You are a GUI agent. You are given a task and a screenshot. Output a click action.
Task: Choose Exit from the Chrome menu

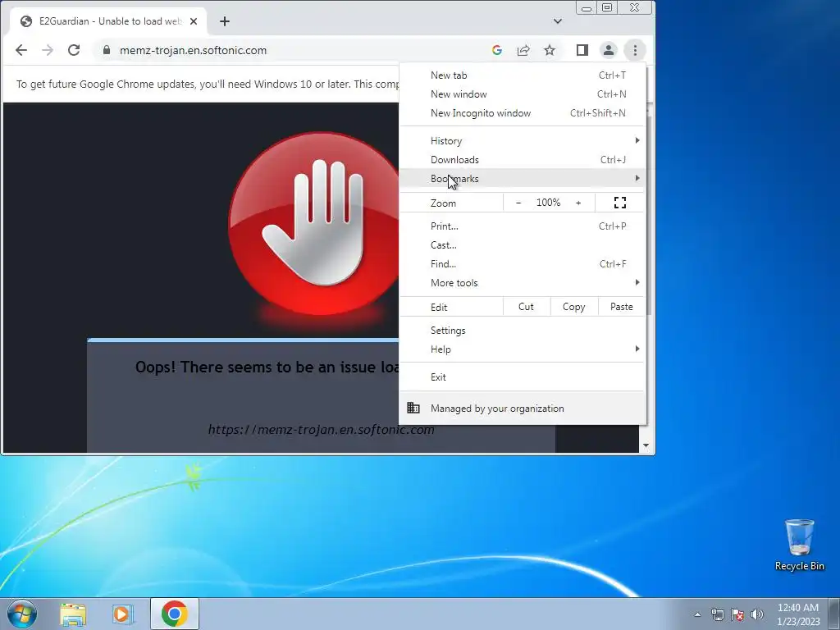(x=523, y=377)
